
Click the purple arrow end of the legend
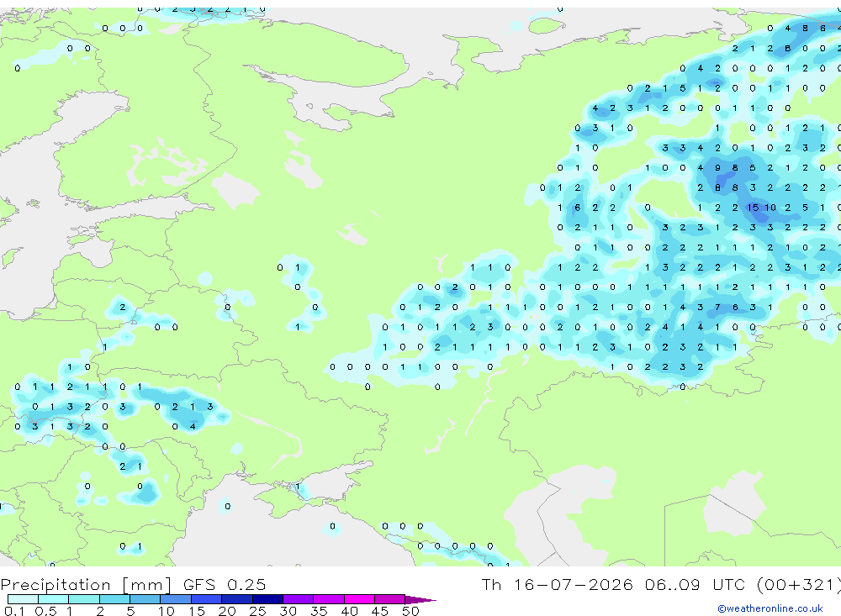(x=420, y=599)
